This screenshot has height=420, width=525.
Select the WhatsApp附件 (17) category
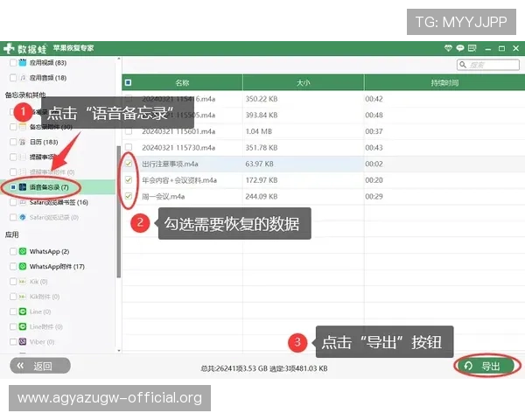point(57,266)
